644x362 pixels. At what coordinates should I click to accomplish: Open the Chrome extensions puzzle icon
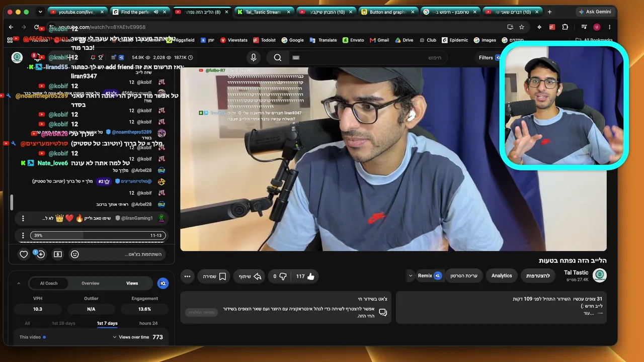tap(565, 27)
